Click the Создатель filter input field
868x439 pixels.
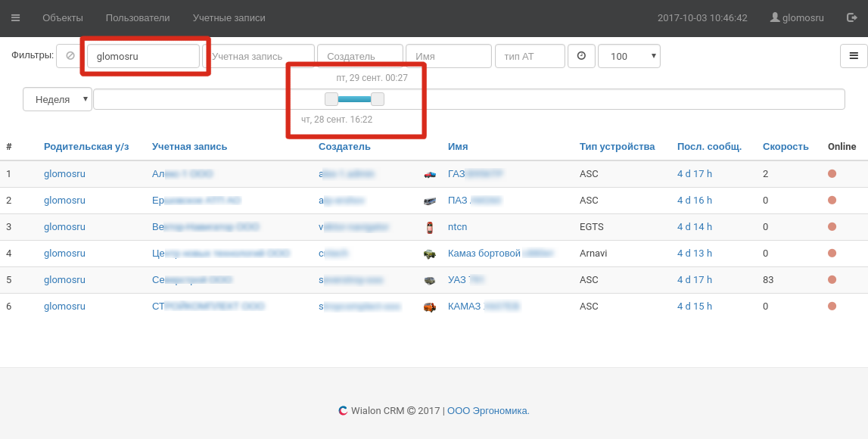pyautogui.click(x=360, y=56)
